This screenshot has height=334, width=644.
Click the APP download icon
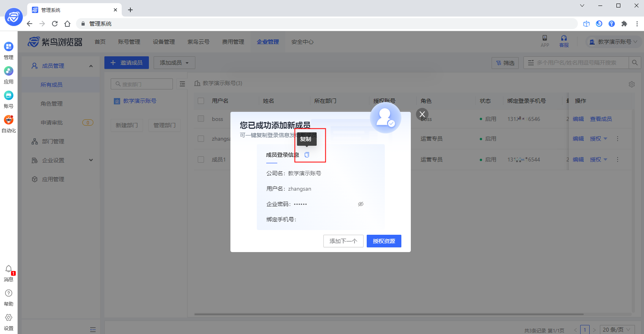545,39
